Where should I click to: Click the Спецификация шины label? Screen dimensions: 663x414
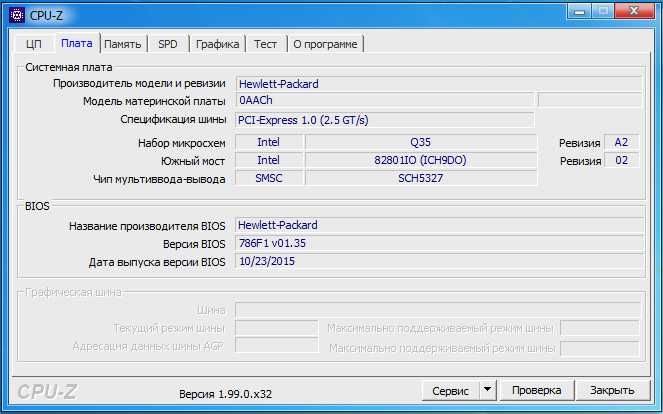click(x=173, y=120)
